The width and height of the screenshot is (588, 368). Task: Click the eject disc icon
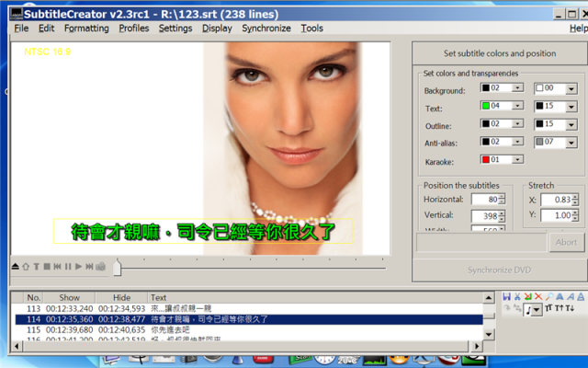[x=15, y=267]
